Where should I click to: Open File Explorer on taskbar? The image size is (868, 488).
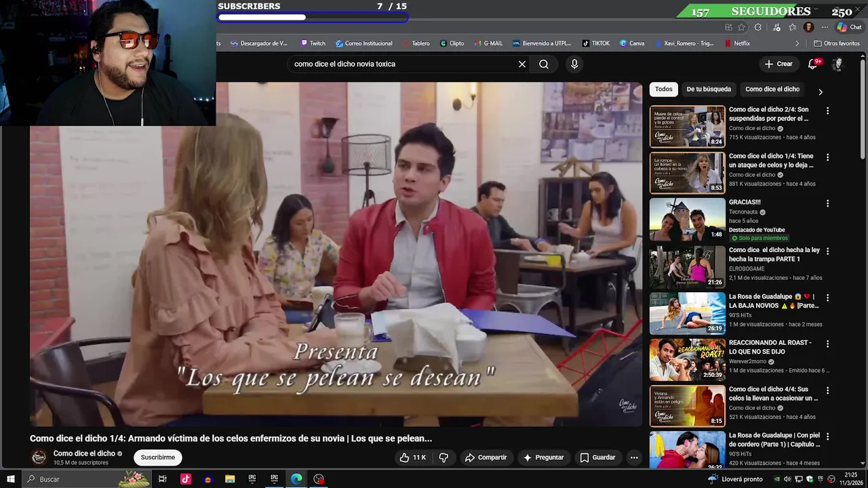coord(230,479)
